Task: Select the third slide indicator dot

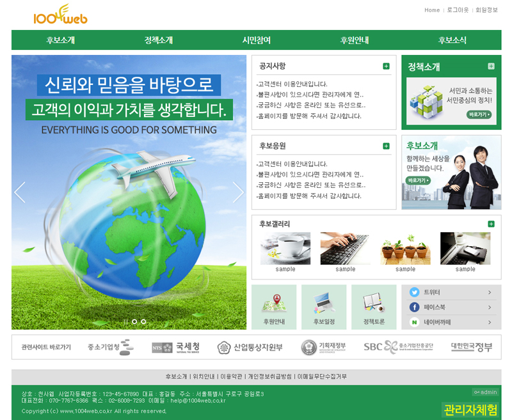Action: click(x=143, y=322)
